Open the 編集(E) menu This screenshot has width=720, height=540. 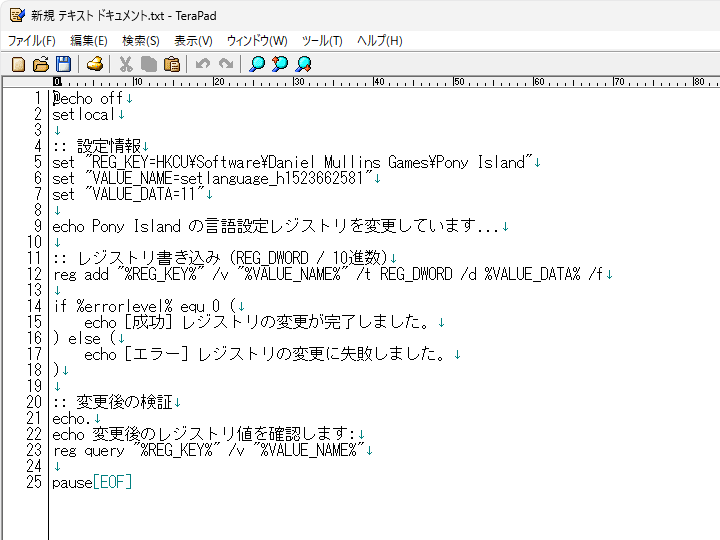[89, 41]
